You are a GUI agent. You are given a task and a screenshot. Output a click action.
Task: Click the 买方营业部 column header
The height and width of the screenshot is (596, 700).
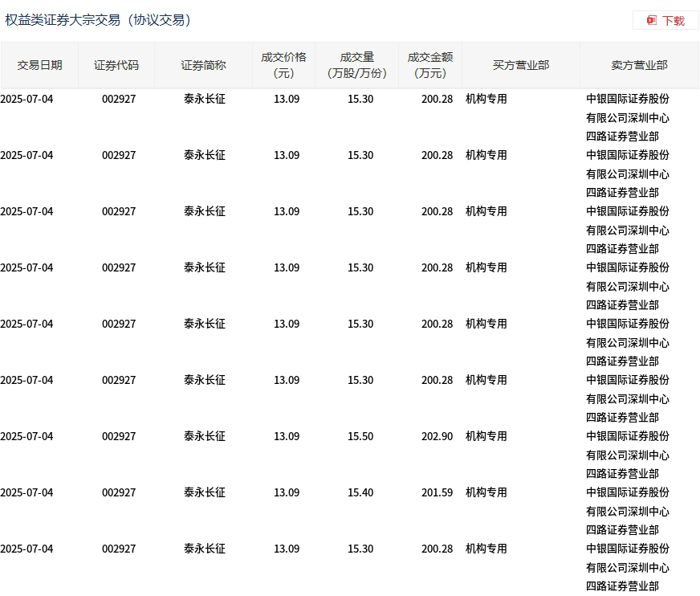pos(521,65)
